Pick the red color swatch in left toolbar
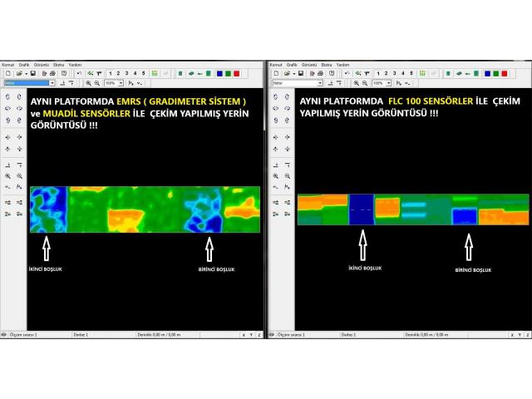This screenshot has height=399, width=532. 237,73
